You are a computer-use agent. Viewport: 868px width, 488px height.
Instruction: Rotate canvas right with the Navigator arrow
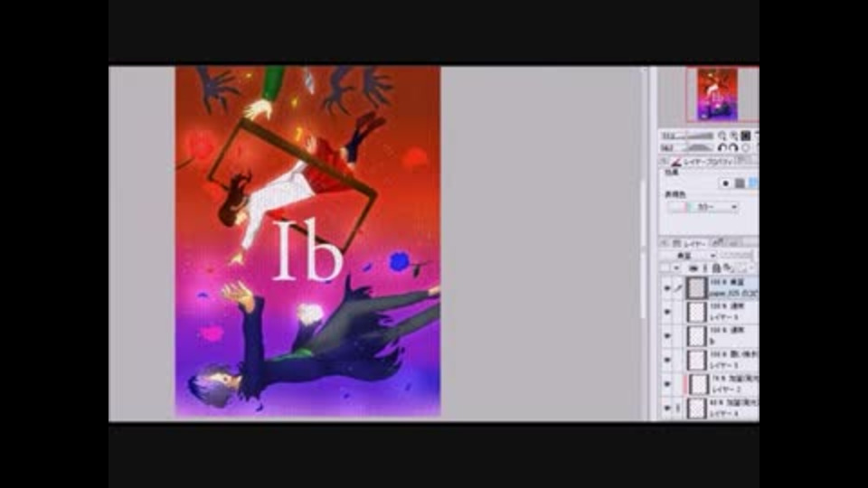tap(733, 147)
